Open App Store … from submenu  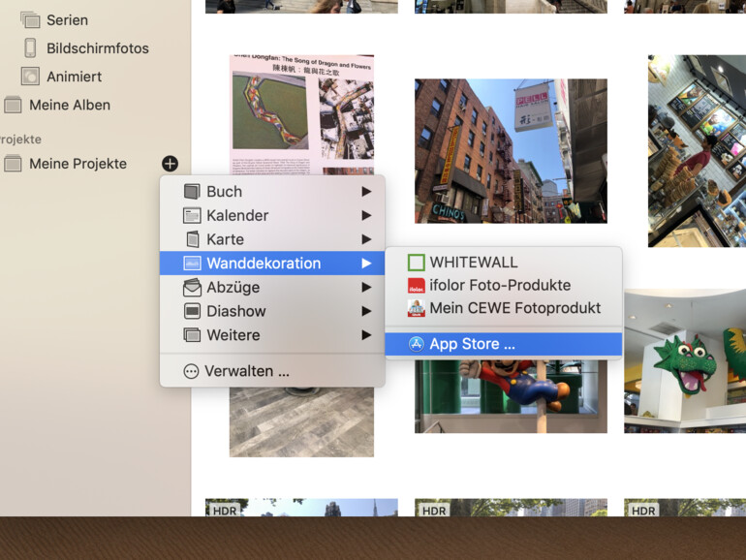tap(504, 344)
